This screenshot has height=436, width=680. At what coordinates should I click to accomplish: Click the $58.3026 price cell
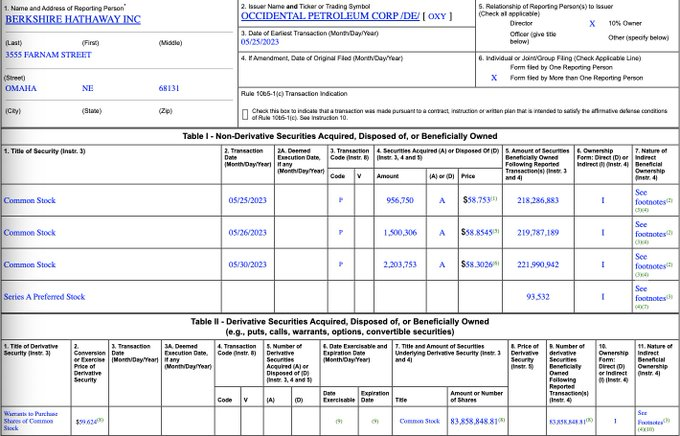(480, 264)
